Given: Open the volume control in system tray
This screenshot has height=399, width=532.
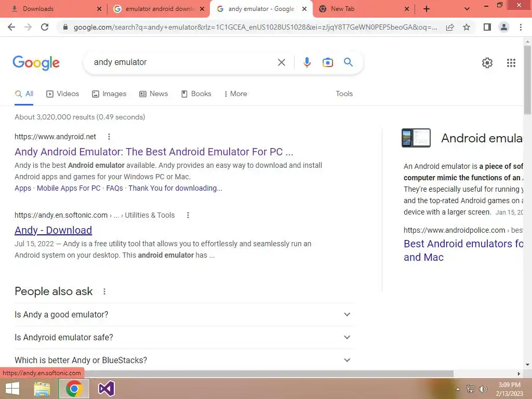Looking at the screenshot, I should pos(483,389).
